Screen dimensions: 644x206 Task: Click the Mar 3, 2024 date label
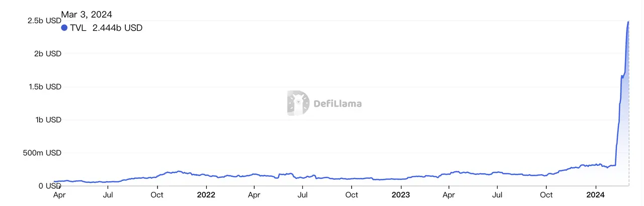87,15
